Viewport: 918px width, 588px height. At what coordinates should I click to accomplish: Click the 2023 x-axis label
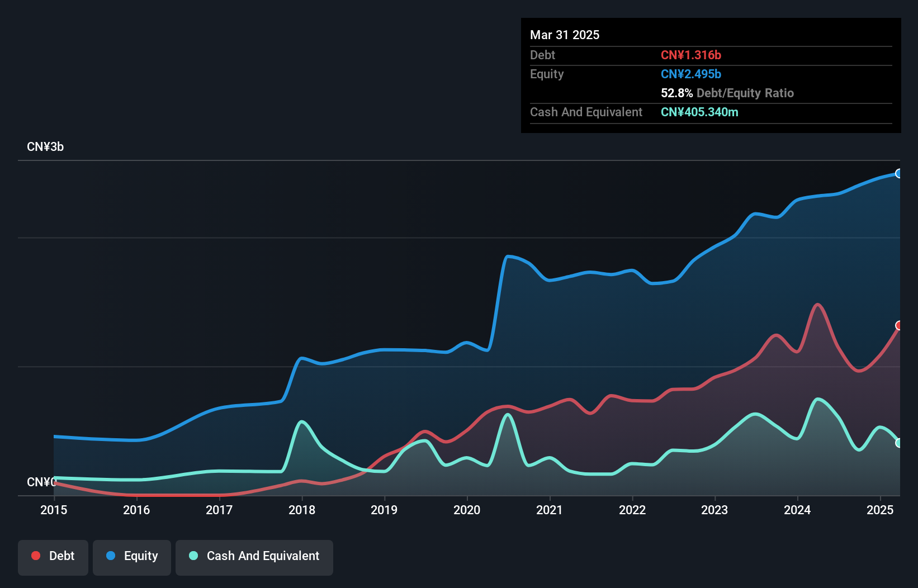point(714,510)
